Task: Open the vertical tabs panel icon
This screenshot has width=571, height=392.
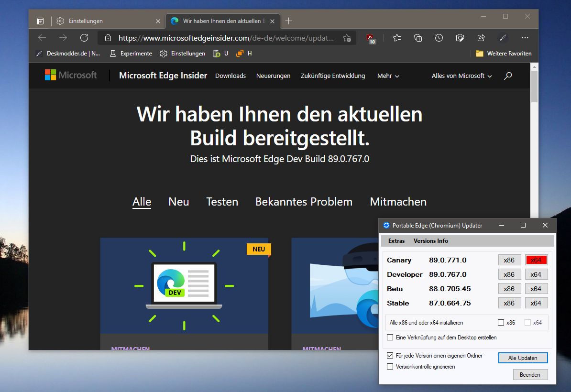Action: [x=41, y=21]
